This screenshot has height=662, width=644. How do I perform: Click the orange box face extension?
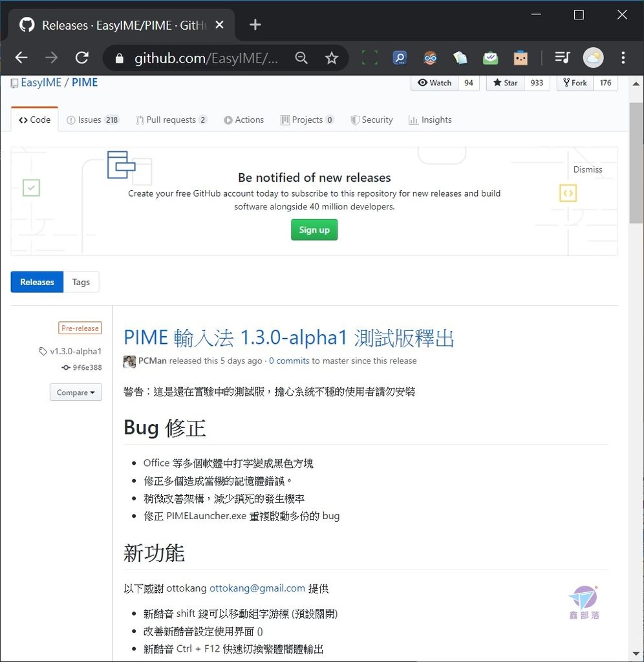521,58
